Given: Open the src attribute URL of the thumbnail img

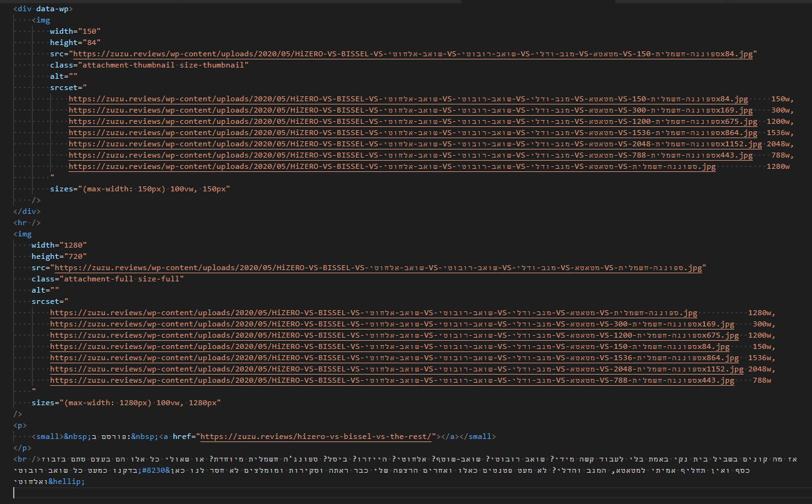Looking at the screenshot, I should coord(413,54).
